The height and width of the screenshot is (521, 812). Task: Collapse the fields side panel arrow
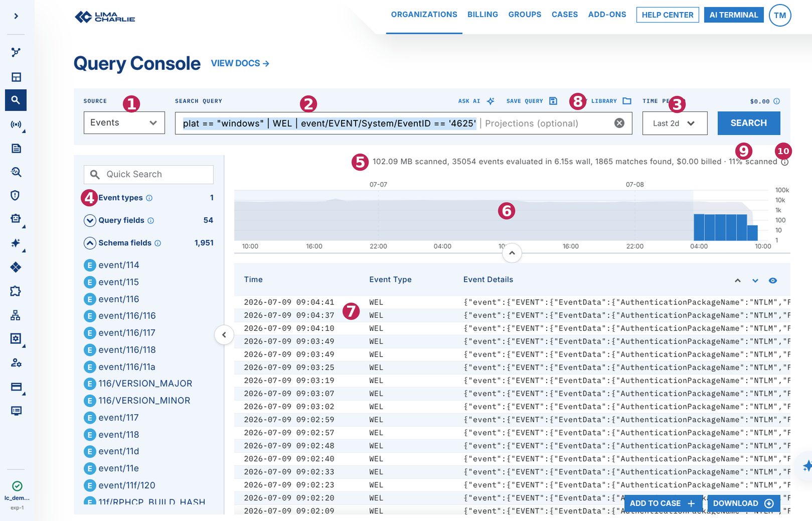coord(224,335)
